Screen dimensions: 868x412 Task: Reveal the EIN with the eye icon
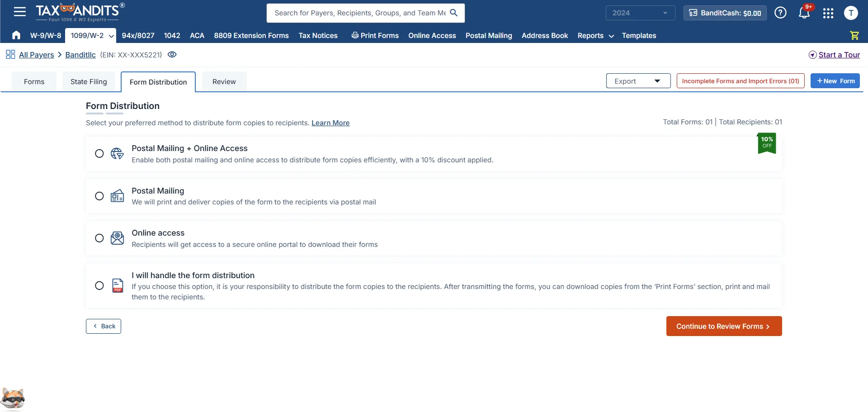[172, 54]
